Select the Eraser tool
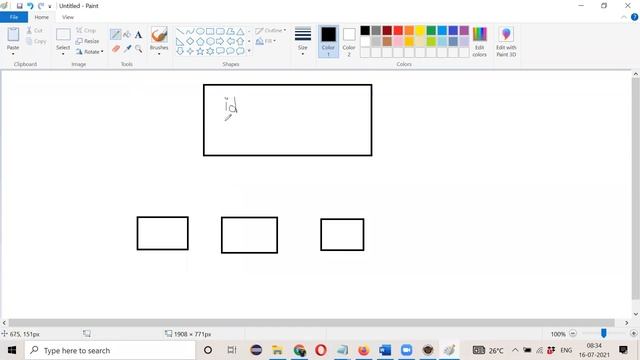This screenshot has height=360, width=640. [116, 49]
